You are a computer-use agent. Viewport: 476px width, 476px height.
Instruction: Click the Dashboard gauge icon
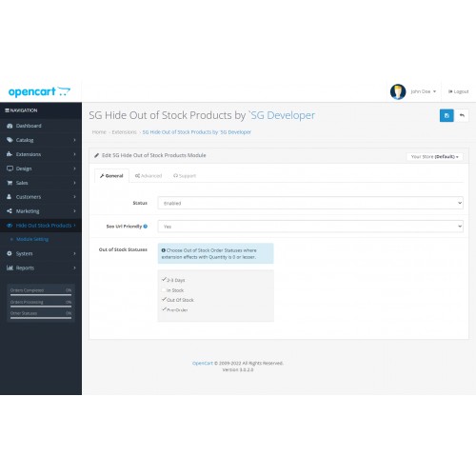coord(10,126)
